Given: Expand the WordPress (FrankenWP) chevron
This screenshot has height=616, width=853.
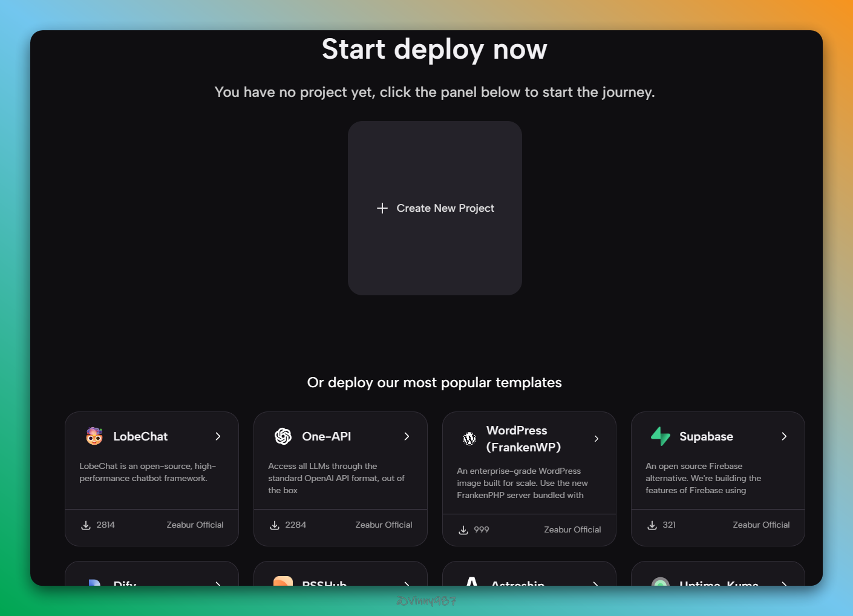Looking at the screenshot, I should 596,439.
